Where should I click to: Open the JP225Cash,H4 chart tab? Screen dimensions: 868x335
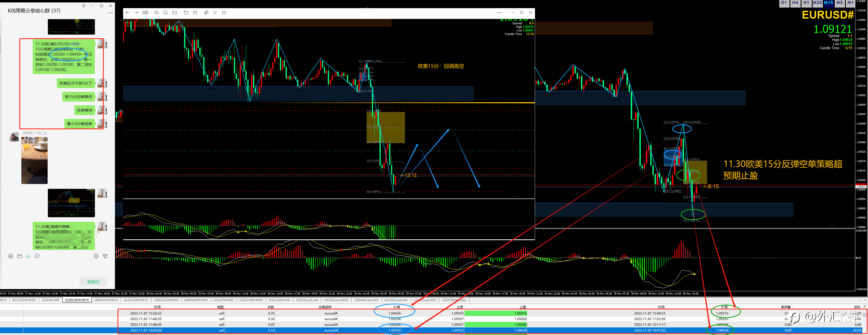[x=307, y=300]
